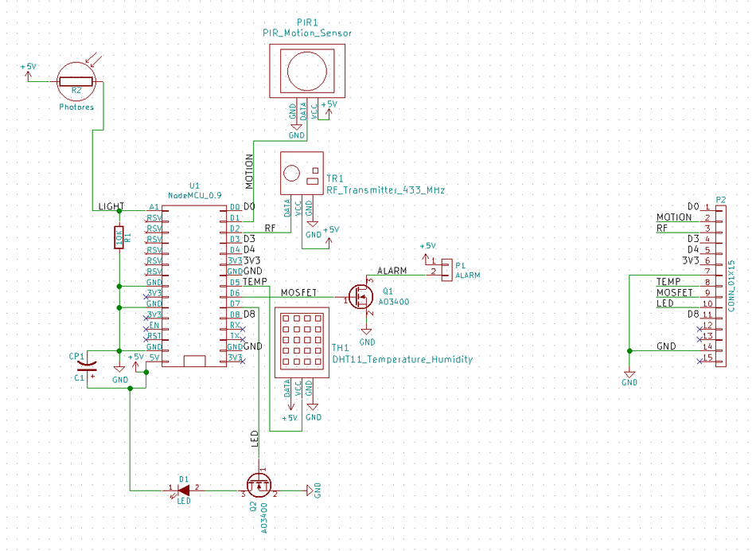Image resolution: width=756 pixels, height=551 pixels.
Task: Select the PIR_Motion_Sensor value text
Action: click(x=306, y=33)
